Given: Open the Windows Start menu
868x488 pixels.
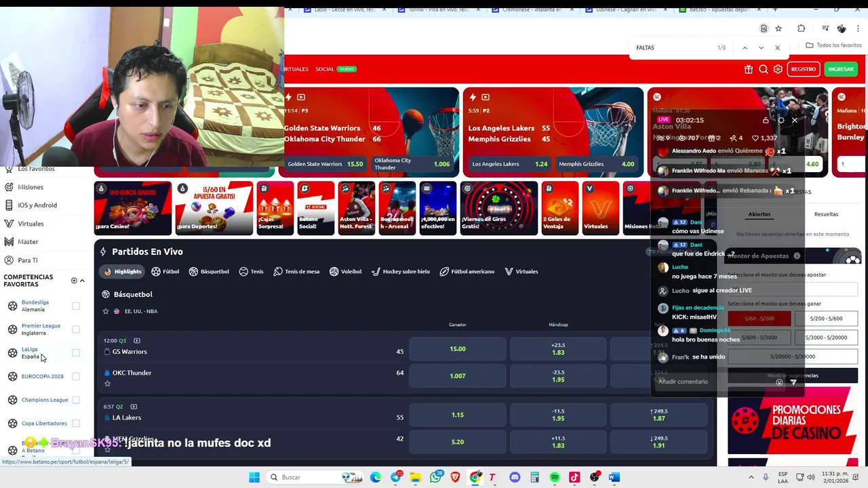Looking at the screenshot, I should (254, 477).
